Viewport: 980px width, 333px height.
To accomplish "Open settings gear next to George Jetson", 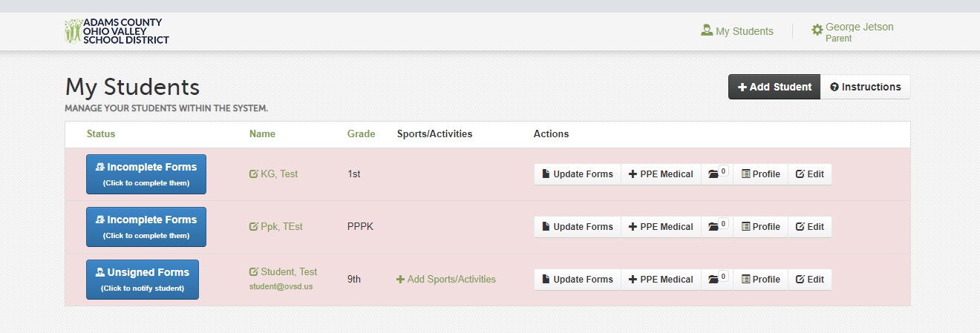I will 817,30.
